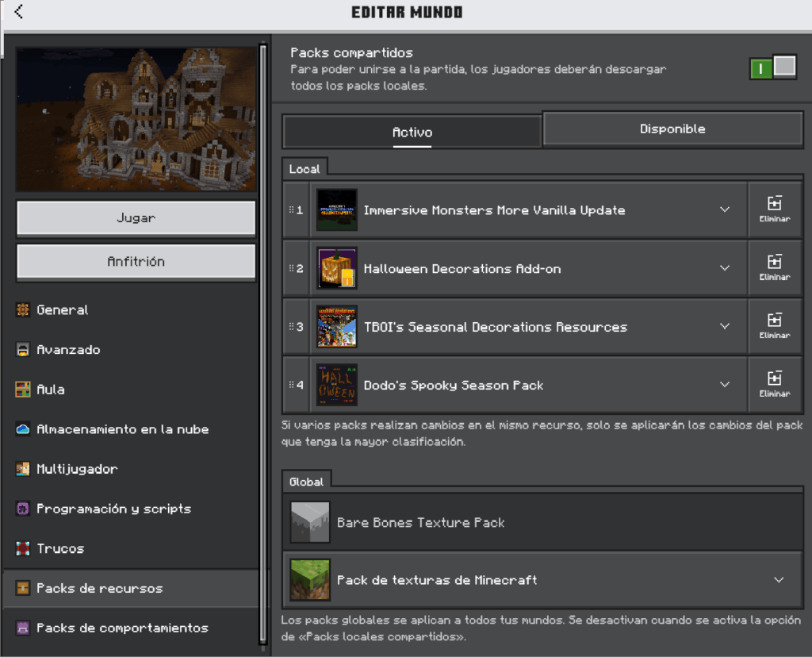Select the Activo tab

click(412, 132)
